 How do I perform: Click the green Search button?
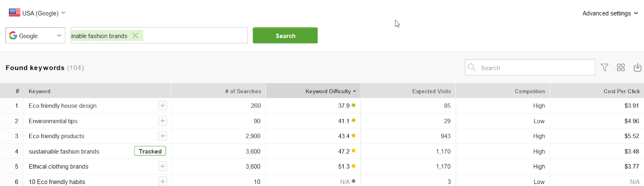[285, 35]
